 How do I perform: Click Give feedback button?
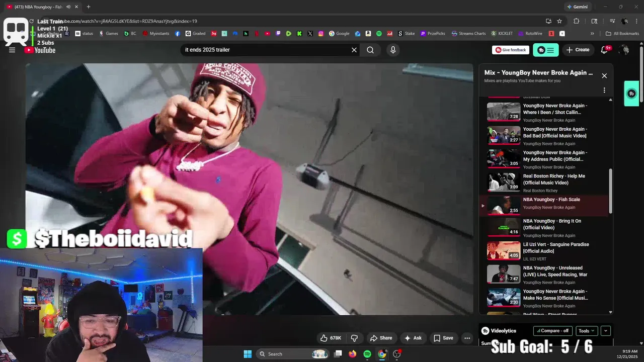[x=511, y=50]
